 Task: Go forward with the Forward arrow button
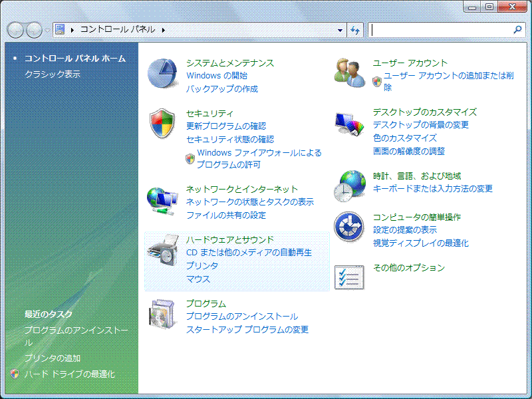(34, 30)
